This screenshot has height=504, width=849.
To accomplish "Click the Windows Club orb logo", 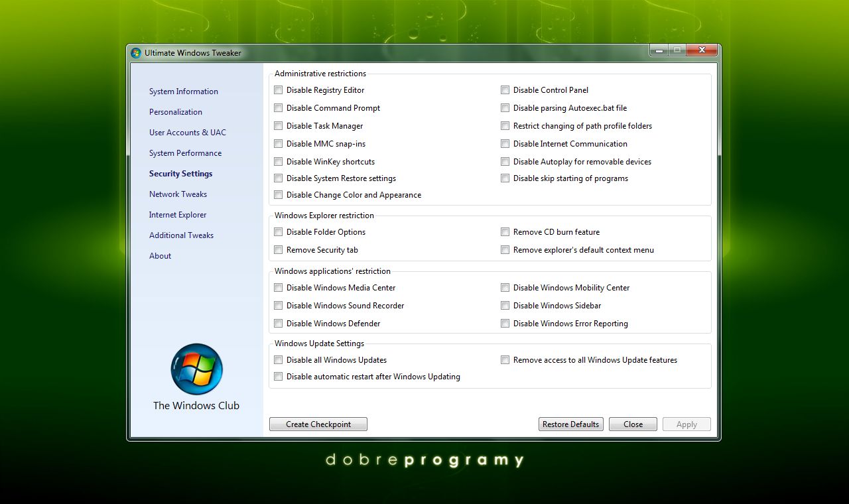I will click(x=196, y=369).
